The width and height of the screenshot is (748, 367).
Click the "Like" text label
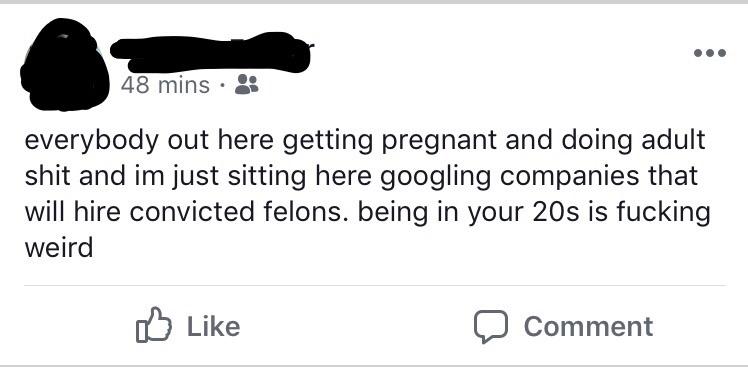213,326
